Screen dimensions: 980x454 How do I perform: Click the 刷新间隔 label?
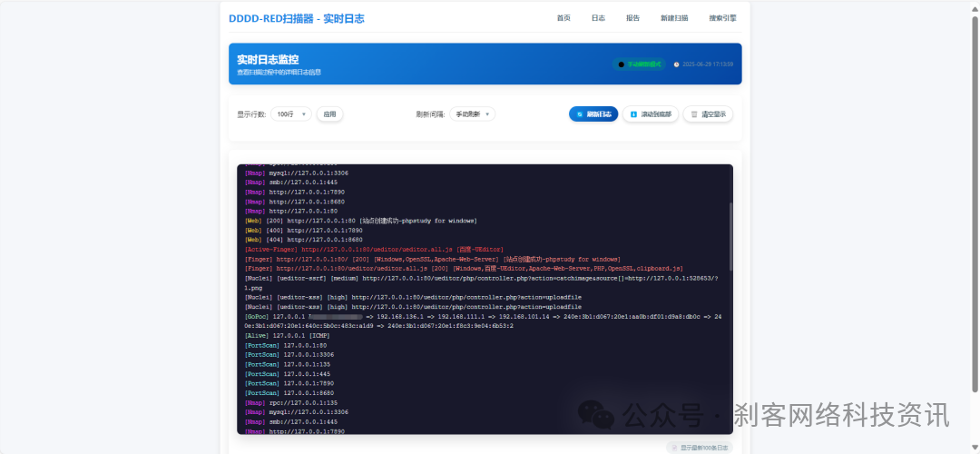click(431, 114)
